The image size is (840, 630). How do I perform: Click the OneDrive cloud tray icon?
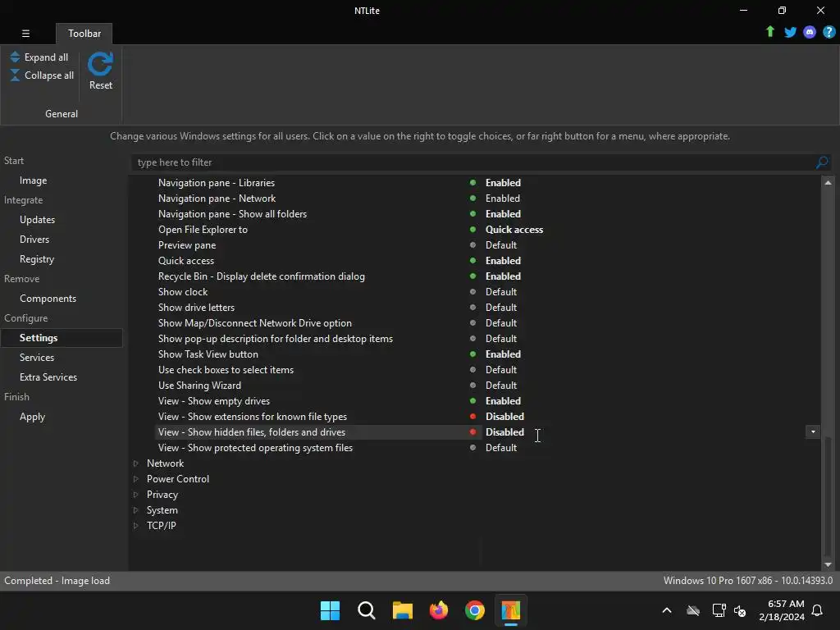[x=693, y=610]
